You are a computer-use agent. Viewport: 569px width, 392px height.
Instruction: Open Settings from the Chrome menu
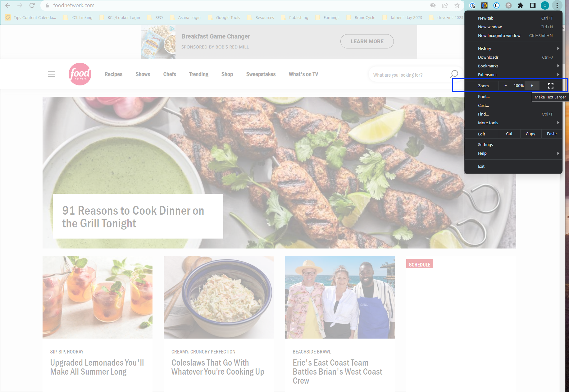click(485, 144)
